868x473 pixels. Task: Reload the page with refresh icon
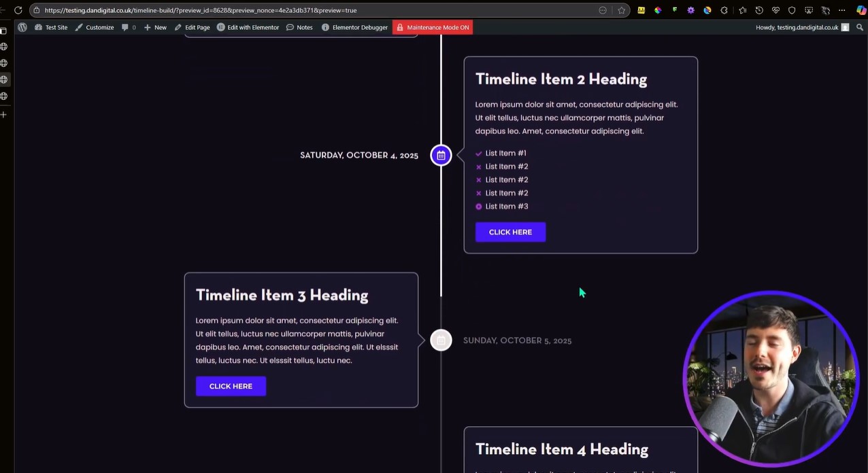[x=18, y=10]
